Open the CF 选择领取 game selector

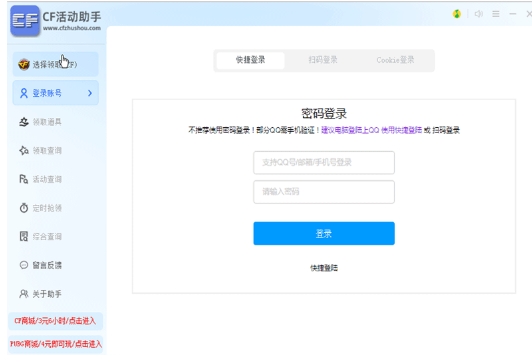coord(56,64)
